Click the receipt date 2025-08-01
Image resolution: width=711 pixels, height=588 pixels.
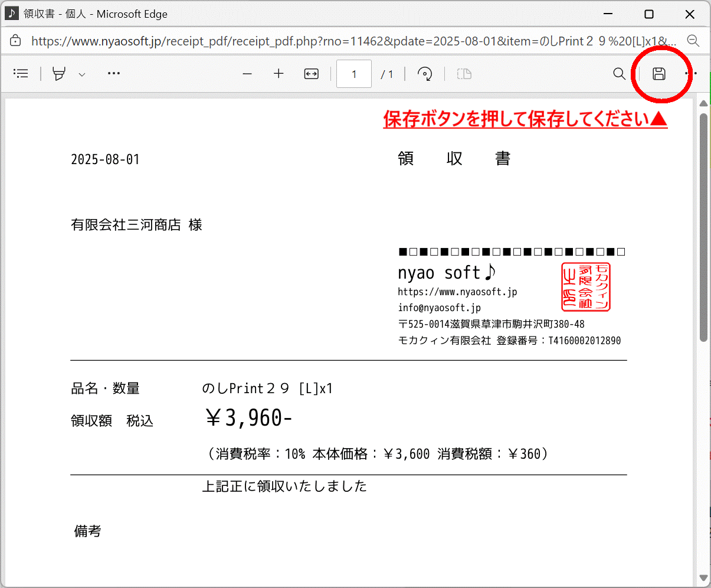(x=105, y=159)
